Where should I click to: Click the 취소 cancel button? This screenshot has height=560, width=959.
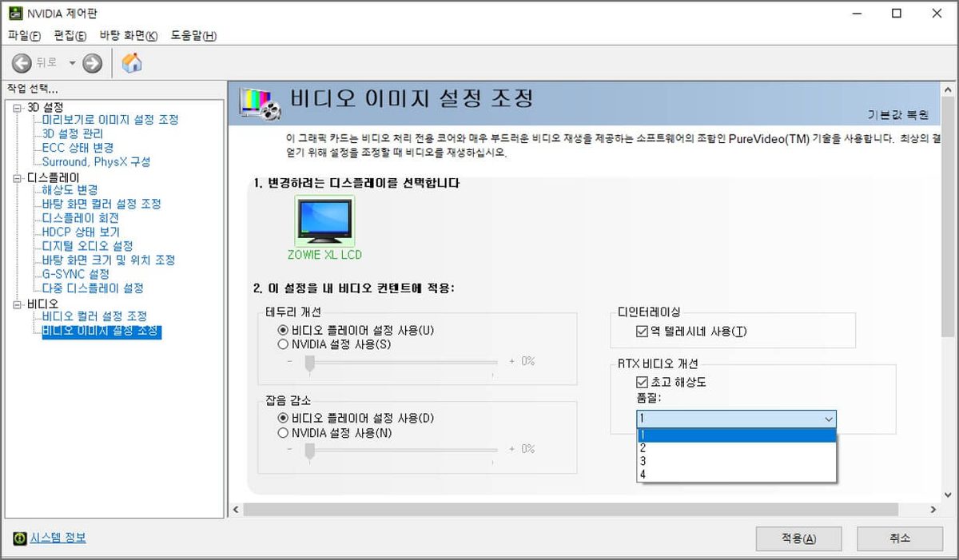899,538
